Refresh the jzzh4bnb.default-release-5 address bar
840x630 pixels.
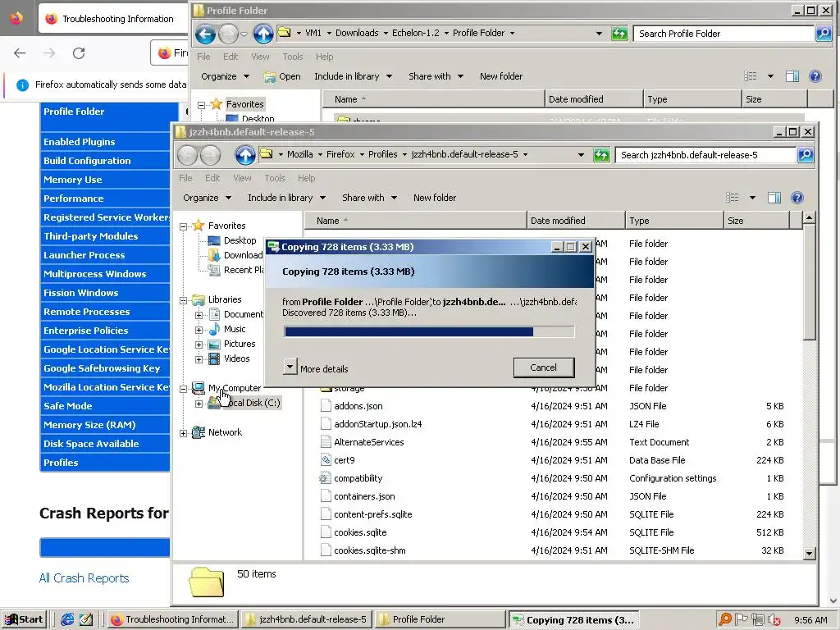pyautogui.click(x=601, y=155)
